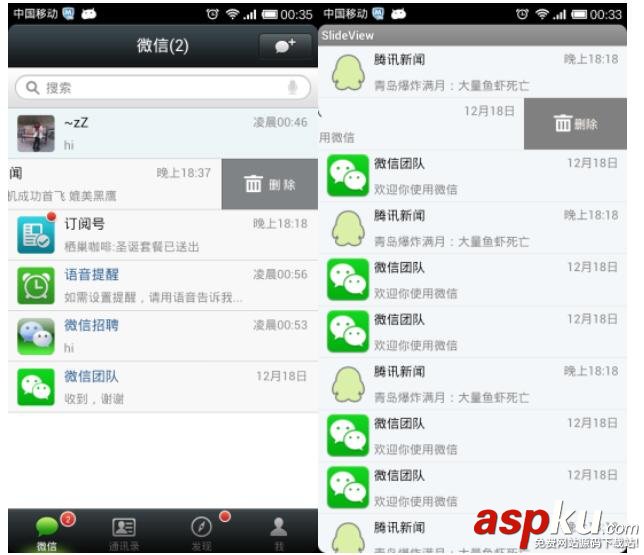The image size is (644, 555).
Task: Select the 微信招聘 title text
Action: 91,325
